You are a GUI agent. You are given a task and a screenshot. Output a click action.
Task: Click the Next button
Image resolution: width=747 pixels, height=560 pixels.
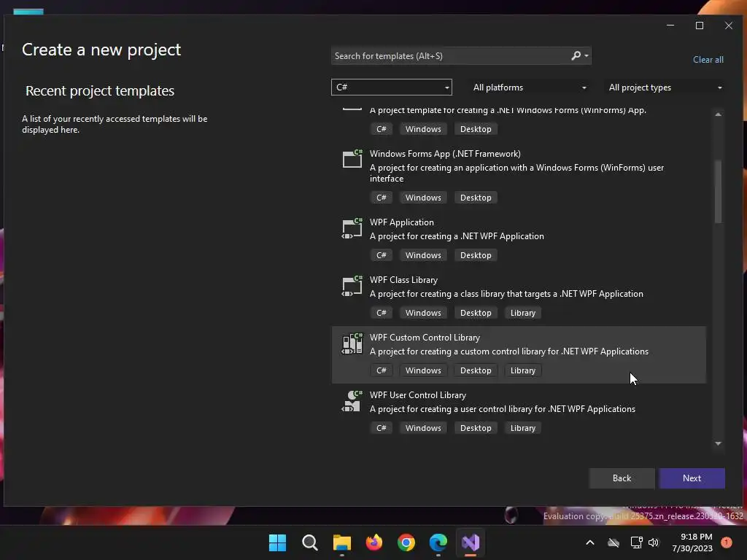(692, 478)
